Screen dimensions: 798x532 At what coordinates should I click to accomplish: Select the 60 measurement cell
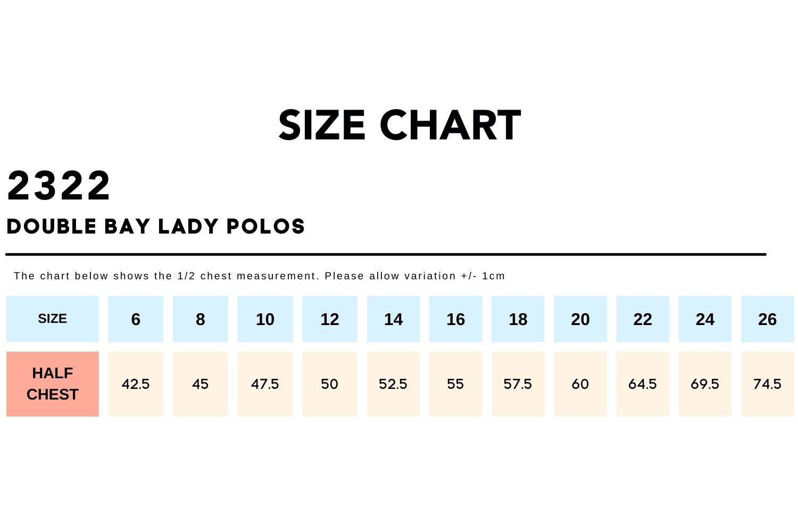click(580, 384)
